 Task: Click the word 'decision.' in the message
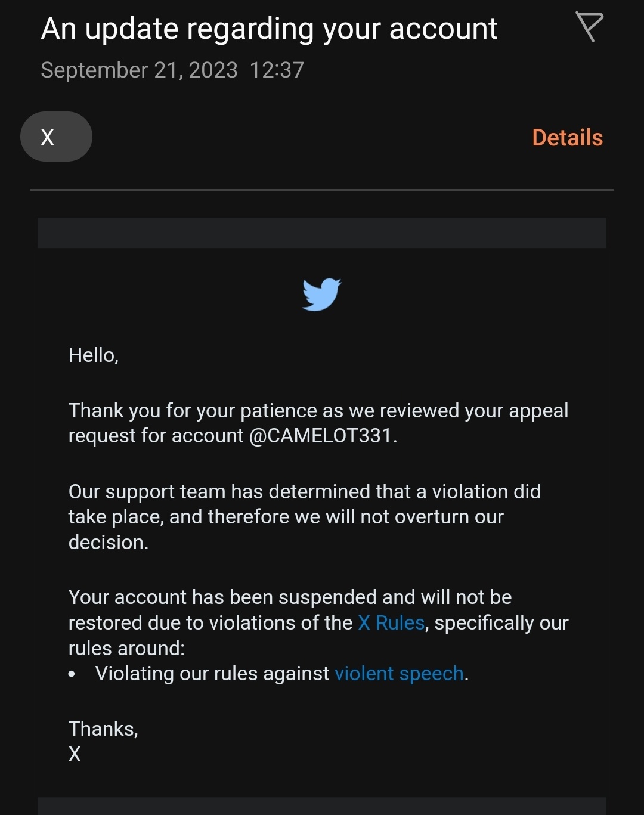(109, 543)
